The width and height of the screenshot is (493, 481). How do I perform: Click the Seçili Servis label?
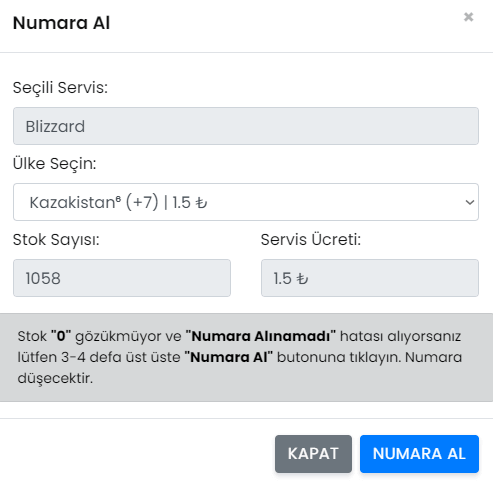tap(60, 88)
